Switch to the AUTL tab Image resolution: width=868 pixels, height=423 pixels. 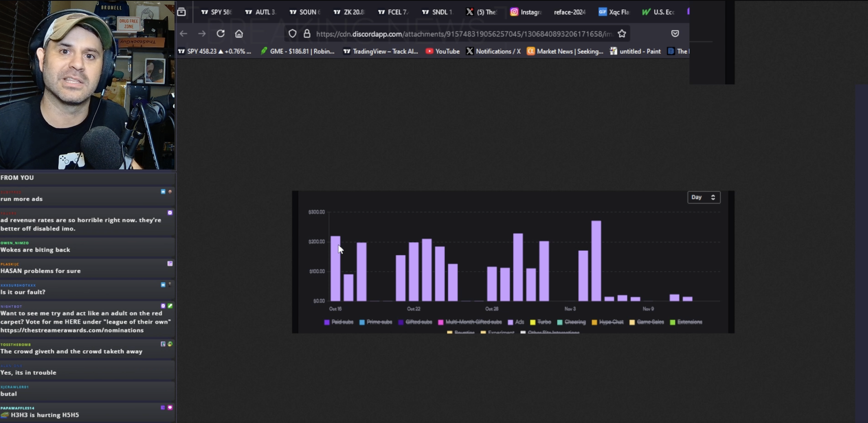click(260, 12)
